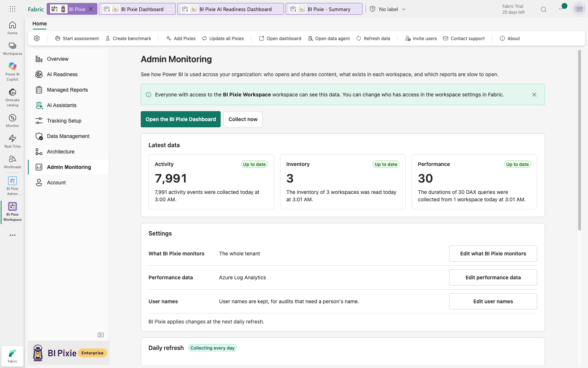
Task: Switch to BI Pixie AI Readiness Dashboard tab
Action: click(230, 9)
